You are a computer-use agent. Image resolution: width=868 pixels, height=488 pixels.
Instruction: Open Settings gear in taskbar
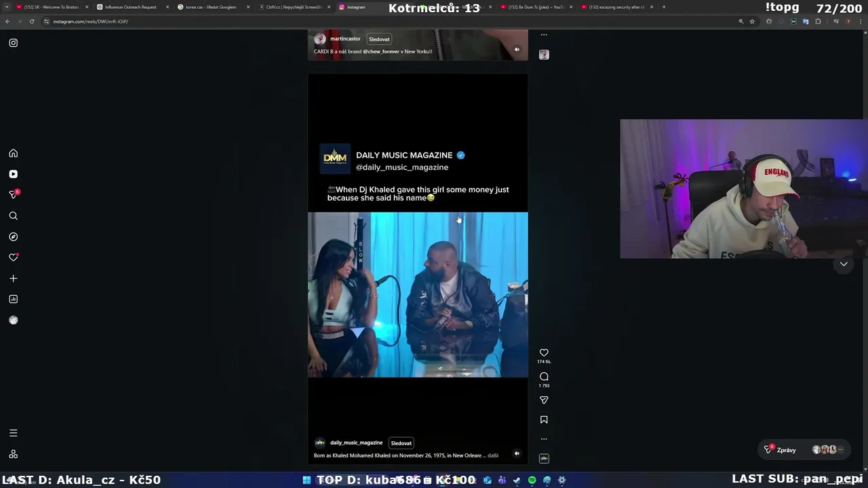[x=561, y=480]
